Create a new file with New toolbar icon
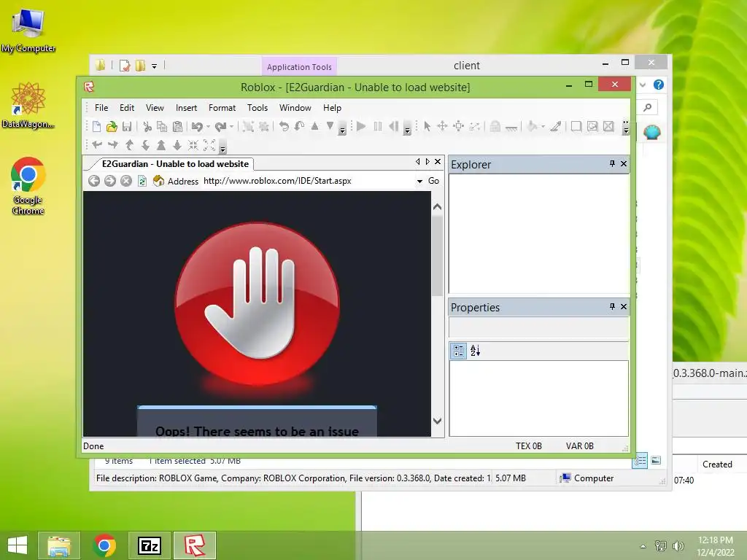This screenshot has width=747, height=560. pyautogui.click(x=96, y=127)
